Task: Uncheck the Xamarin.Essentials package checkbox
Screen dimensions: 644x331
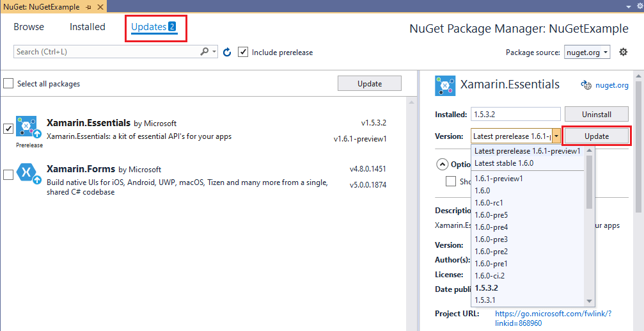Action: tap(8, 128)
